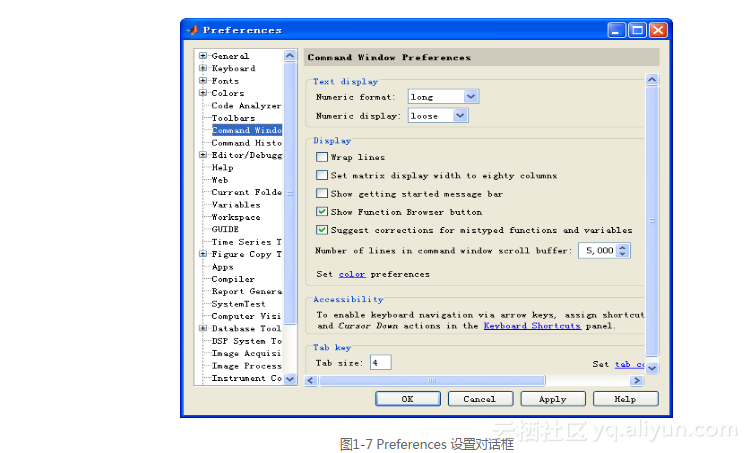Screen dimensions: 749x453
Task: Disable Suggest corrections for mistyped functions
Action: tap(322, 229)
